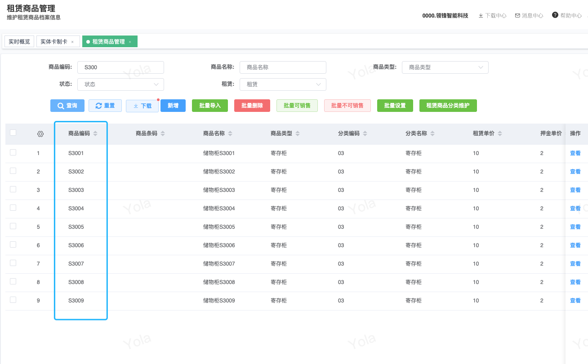This screenshot has height=364, width=588.
Task: Open 消息中心 envelope icon link
Action: coord(517,16)
